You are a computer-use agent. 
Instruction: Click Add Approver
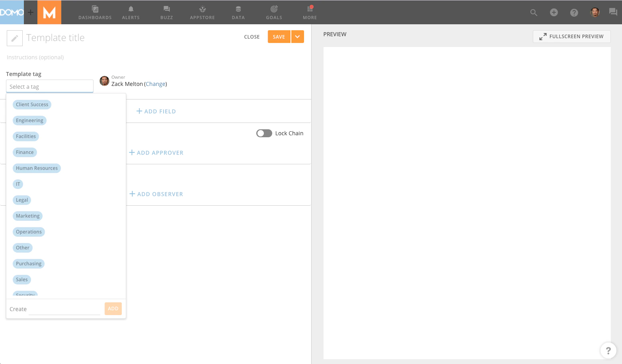[156, 153]
